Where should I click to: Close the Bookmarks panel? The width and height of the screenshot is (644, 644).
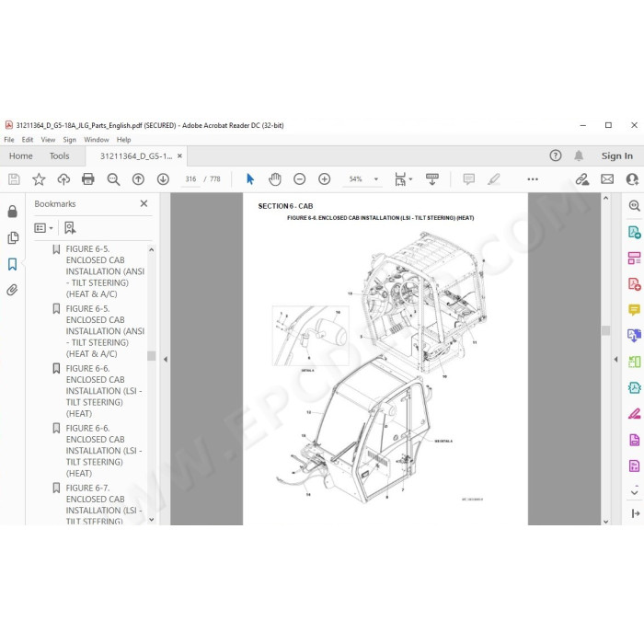(144, 203)
